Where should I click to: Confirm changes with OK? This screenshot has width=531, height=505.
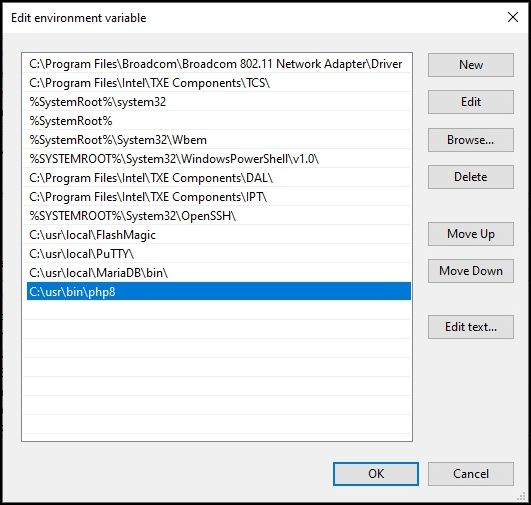[x=376, y=474]
